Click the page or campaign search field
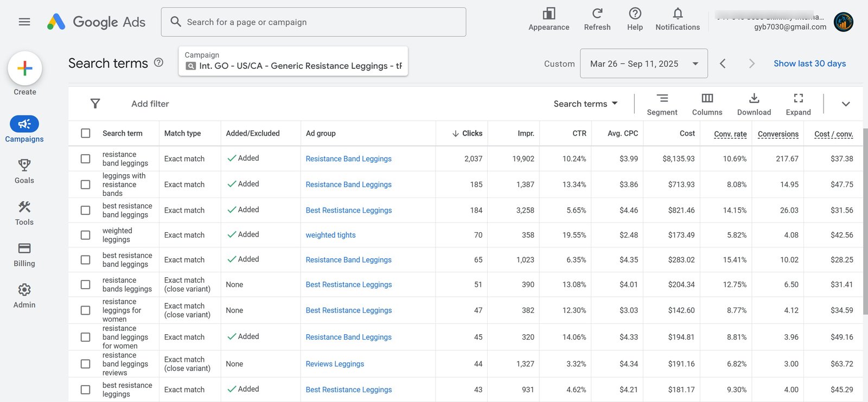The width and height of the screenshot is (868, 402). (314, 22)
